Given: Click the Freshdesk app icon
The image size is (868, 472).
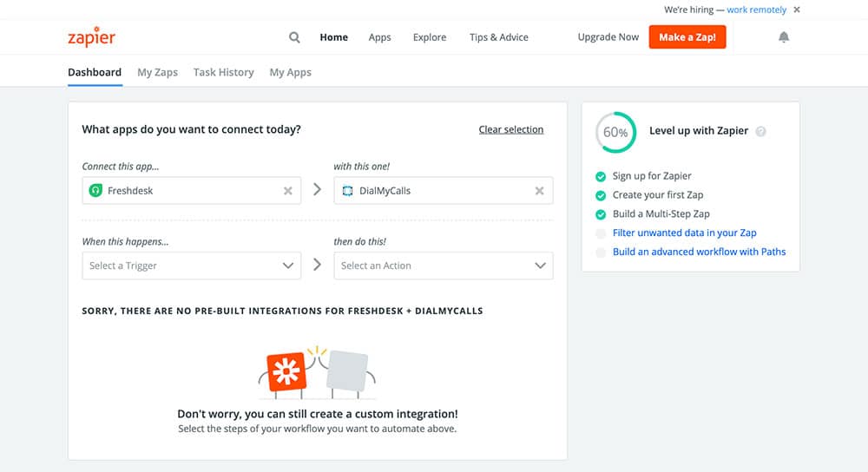Looking at the screenshot, I should (x=95, y=191).
